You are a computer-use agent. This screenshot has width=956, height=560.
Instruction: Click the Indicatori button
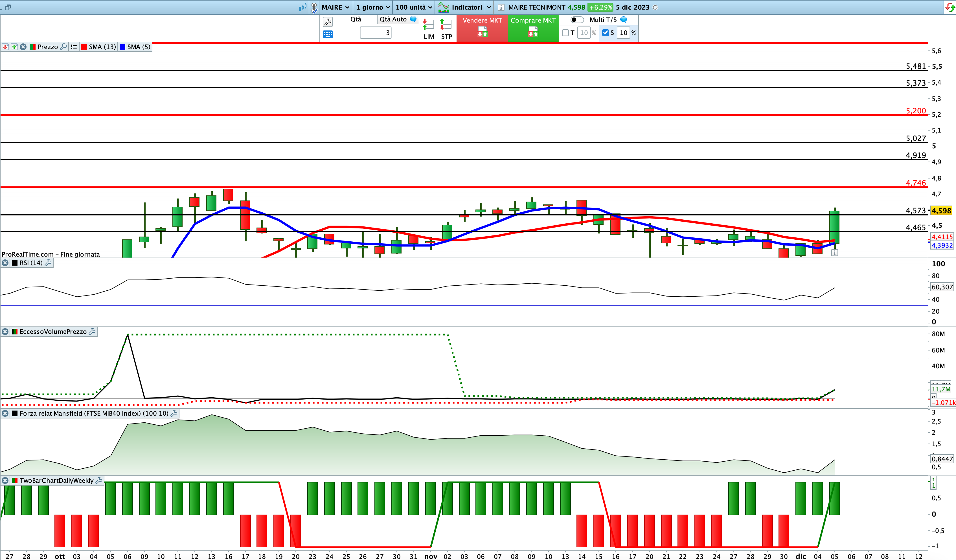[460, 7]
